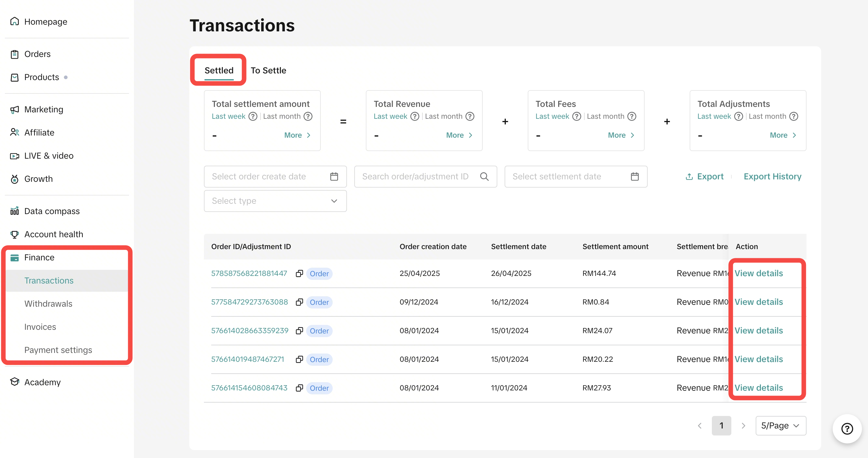The image size is (868, 458).
Task: Switch Total settlement amount to Last month
Action: point(282,116)
